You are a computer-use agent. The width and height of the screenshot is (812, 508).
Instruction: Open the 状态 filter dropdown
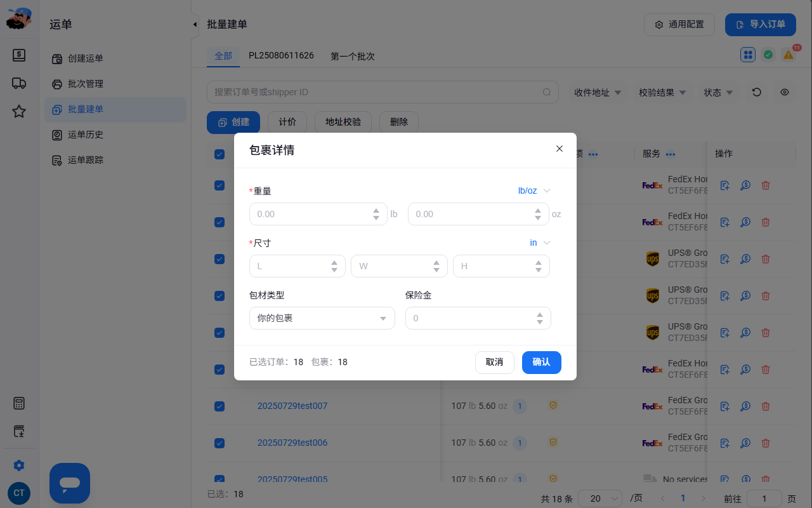[718, 92]
